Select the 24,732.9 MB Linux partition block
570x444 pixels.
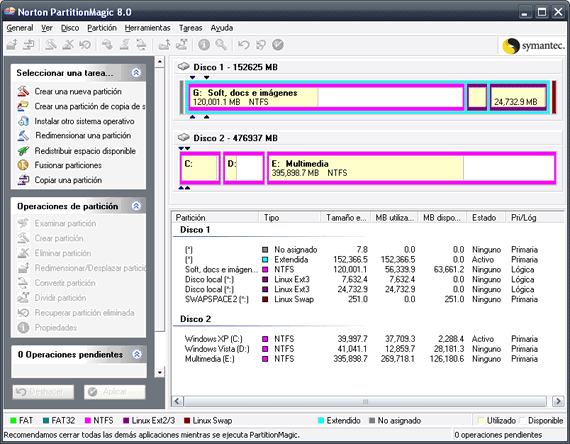click(x=518, y=97)
